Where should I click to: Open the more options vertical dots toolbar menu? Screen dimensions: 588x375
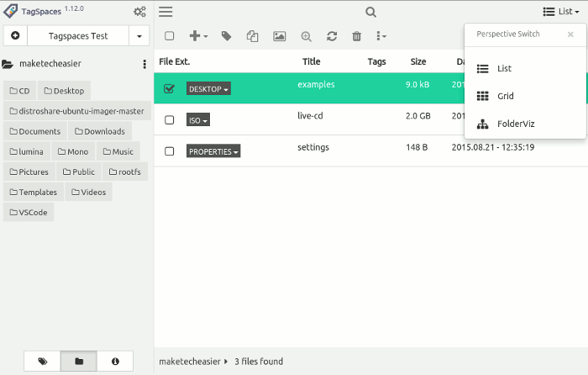tap(381, 36)
